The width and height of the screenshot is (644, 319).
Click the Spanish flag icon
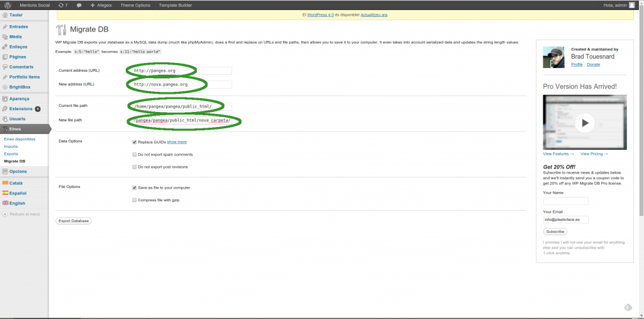click(x=5, y=193)
